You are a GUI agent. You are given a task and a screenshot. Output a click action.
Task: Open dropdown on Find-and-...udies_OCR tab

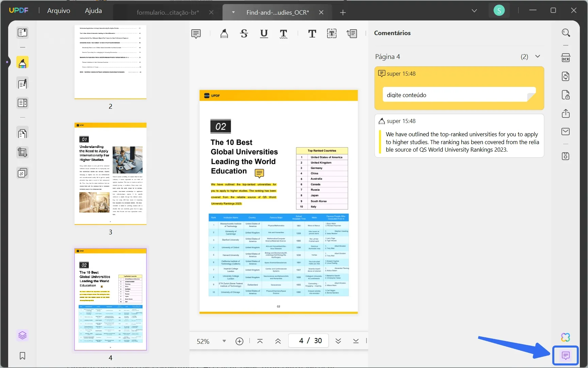point(233,12)
